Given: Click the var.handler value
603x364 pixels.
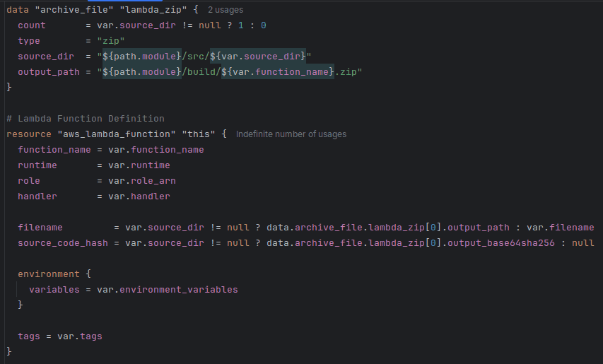Looking at the screenshot, I should (139, 196).
